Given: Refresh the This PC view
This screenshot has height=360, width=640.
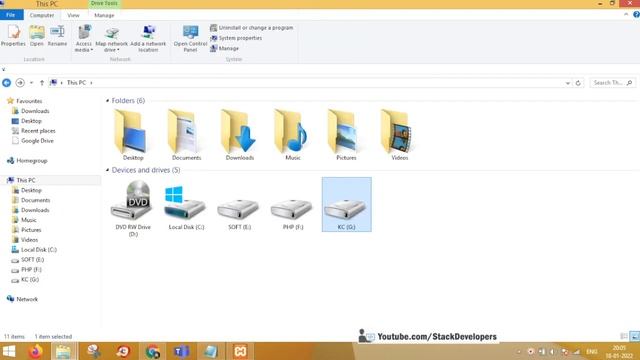Looking at the screenshot, I should click(x=578, y=83).
